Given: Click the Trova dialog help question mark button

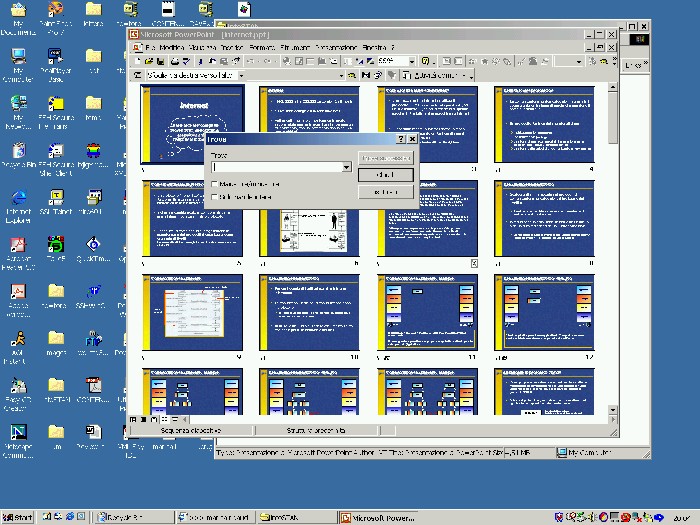Looking at the screenshot, I should click(x=401, y=139).
